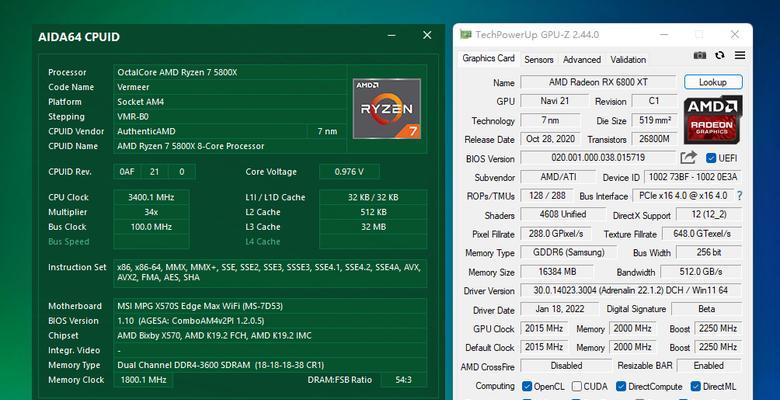The width and height of the screenshot is (780, 400).
Task: Click the Navi 21 GPU field
Action: tap(555, 101)
